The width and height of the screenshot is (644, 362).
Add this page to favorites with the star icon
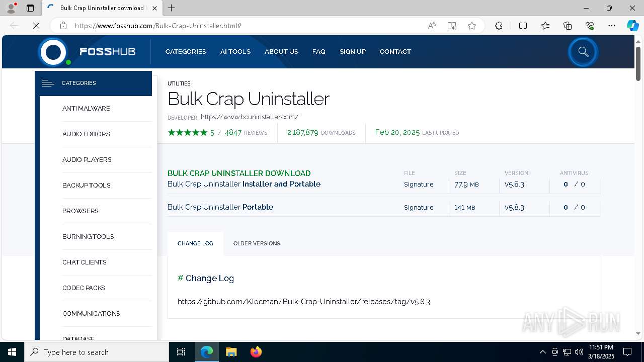tap(472, 26)
